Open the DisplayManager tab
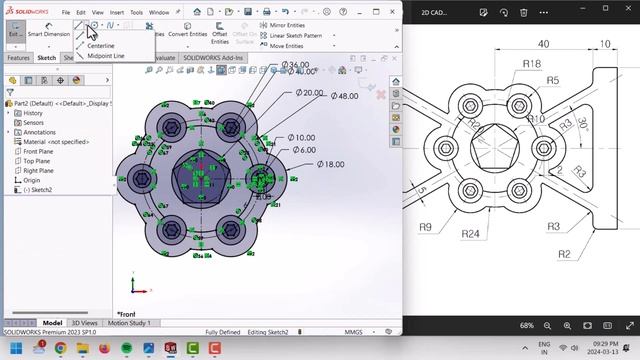Screen dimensions: 640x360 [76, 80]
